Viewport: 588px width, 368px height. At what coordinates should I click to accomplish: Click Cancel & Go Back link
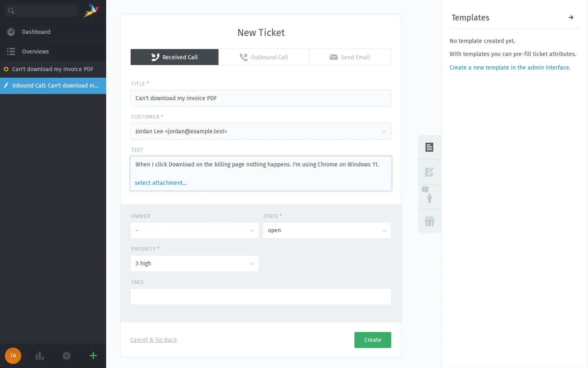point(154,340)
